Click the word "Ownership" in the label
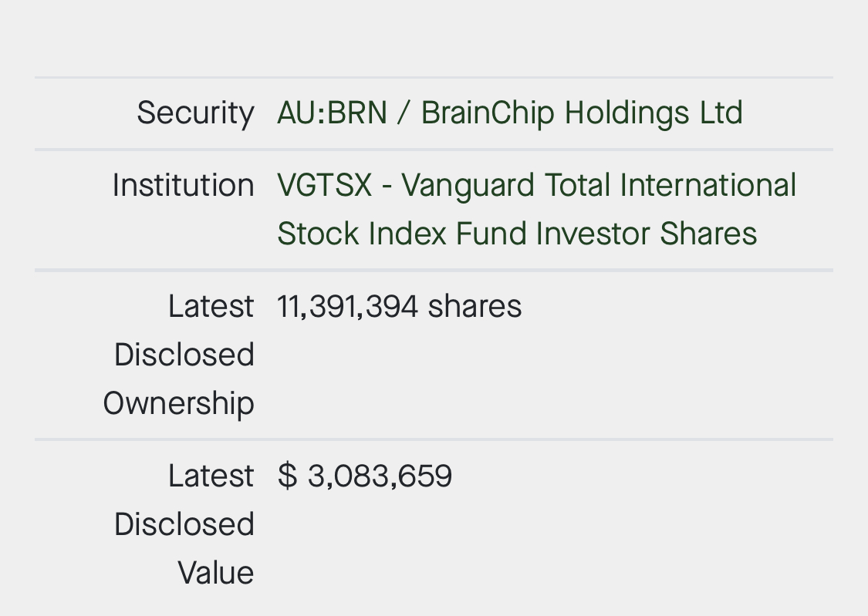Viewport: 868px width, 616px height. point(178,403)
